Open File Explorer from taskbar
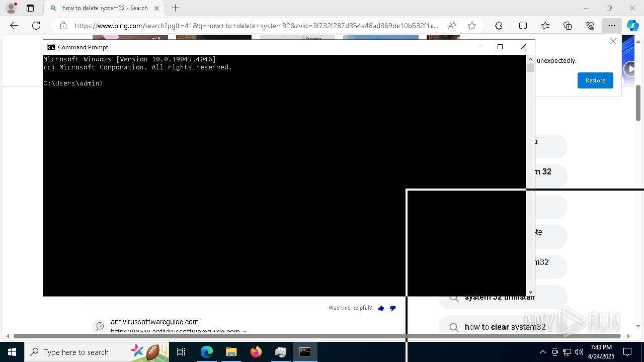Image resolution: width=644 pixels, height=362 pixels. pos(231,352)
